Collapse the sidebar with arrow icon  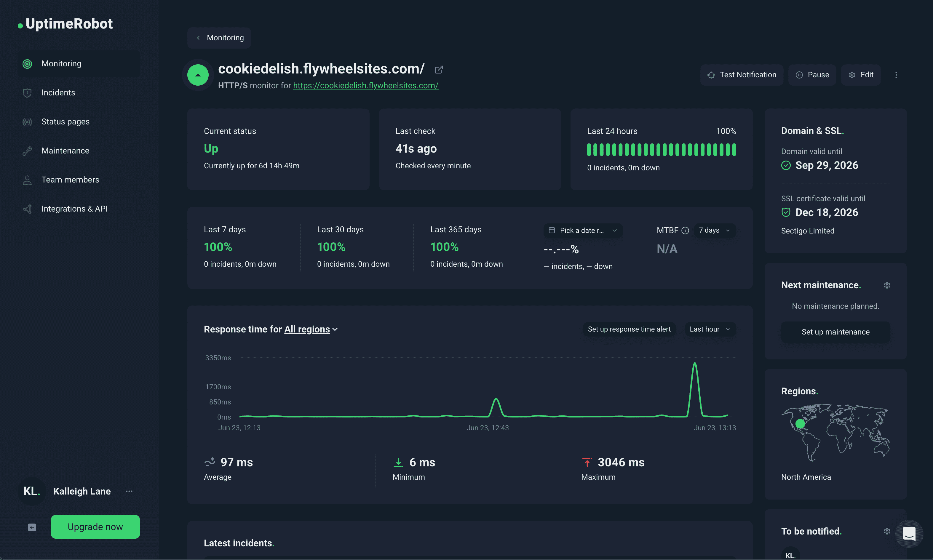pos(32,527)
